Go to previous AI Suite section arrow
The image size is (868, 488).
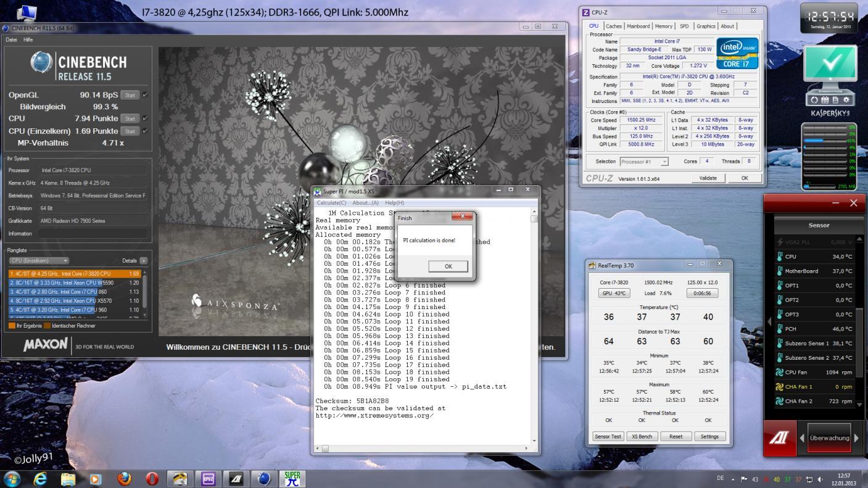pos(802,438)
